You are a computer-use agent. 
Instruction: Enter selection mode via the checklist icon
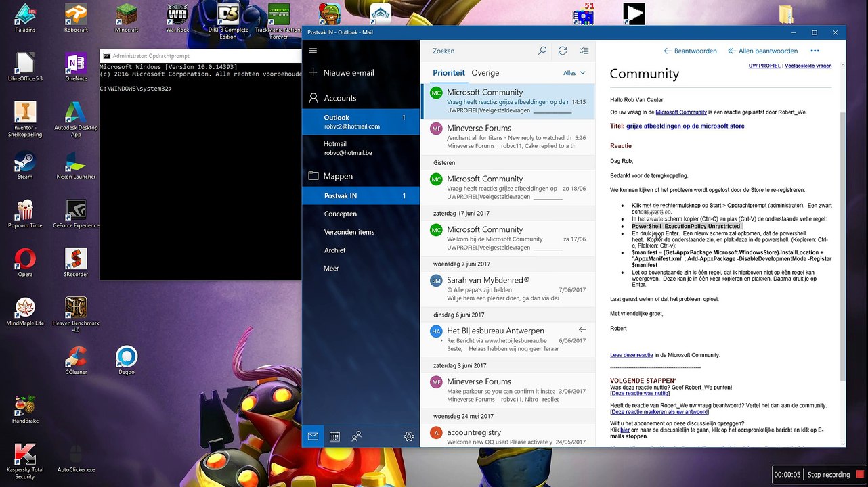pyautogui.click(x=584, y=51)
